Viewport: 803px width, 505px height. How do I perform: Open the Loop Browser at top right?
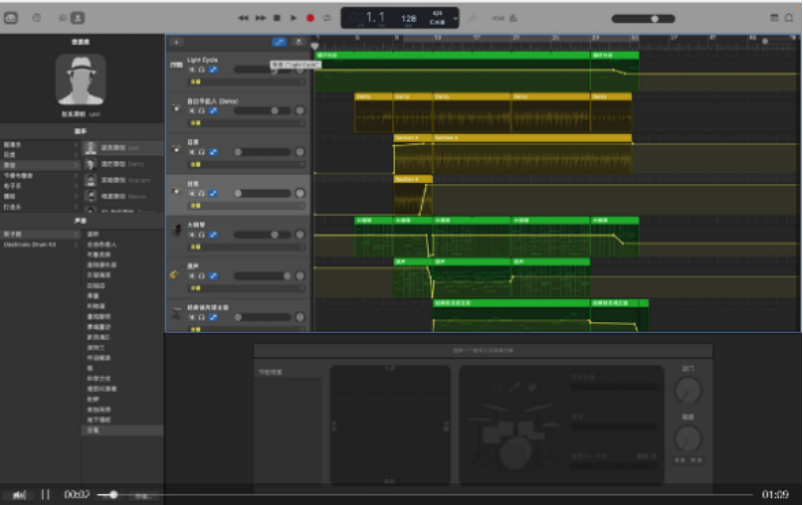788,18
